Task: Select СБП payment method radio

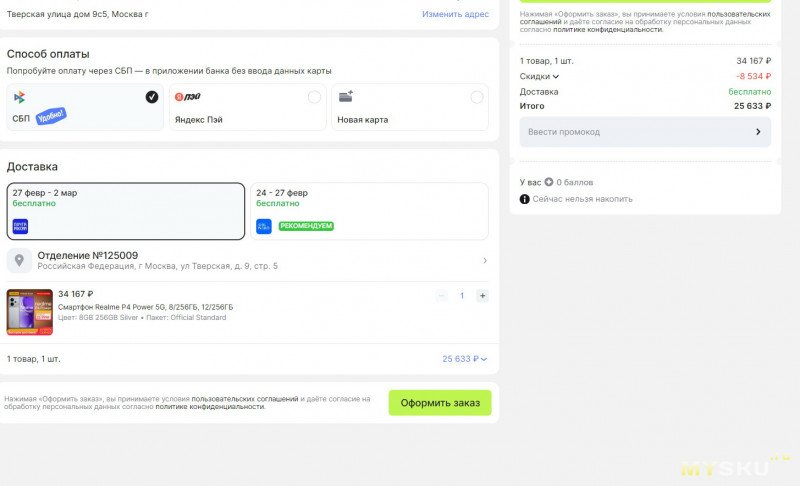Action: [x=151, y=97]
